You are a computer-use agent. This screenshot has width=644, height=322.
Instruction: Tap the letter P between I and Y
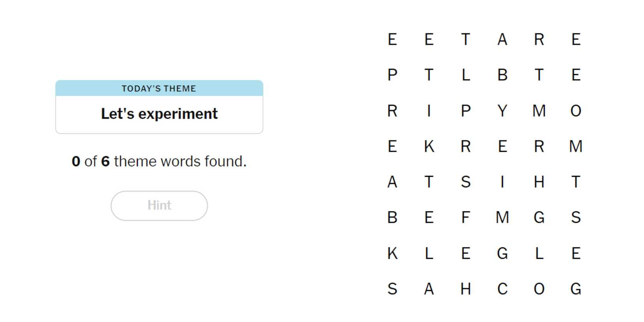(465, 111)
